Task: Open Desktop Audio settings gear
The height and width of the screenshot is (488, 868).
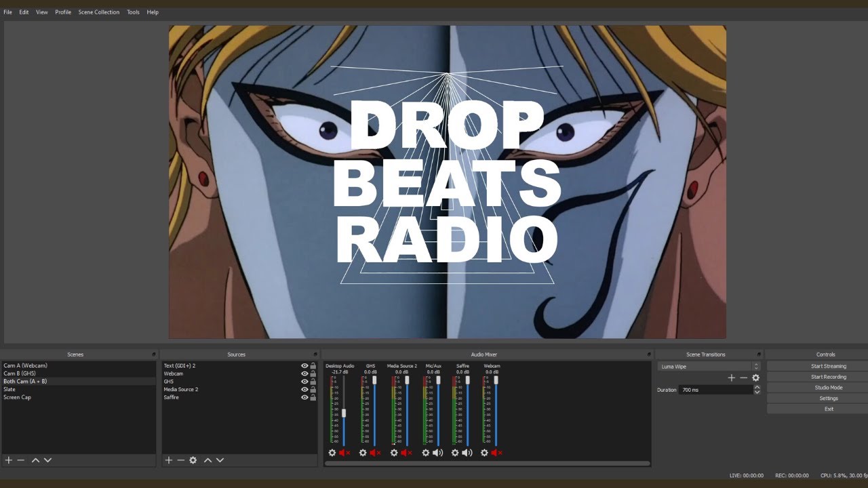Action: click(x=332, y=453)
